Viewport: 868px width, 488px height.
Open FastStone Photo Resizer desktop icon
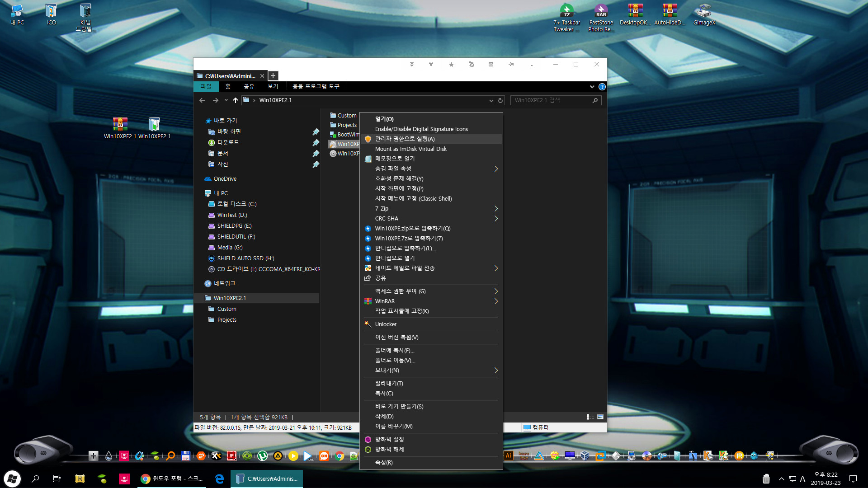pos(601,18)
